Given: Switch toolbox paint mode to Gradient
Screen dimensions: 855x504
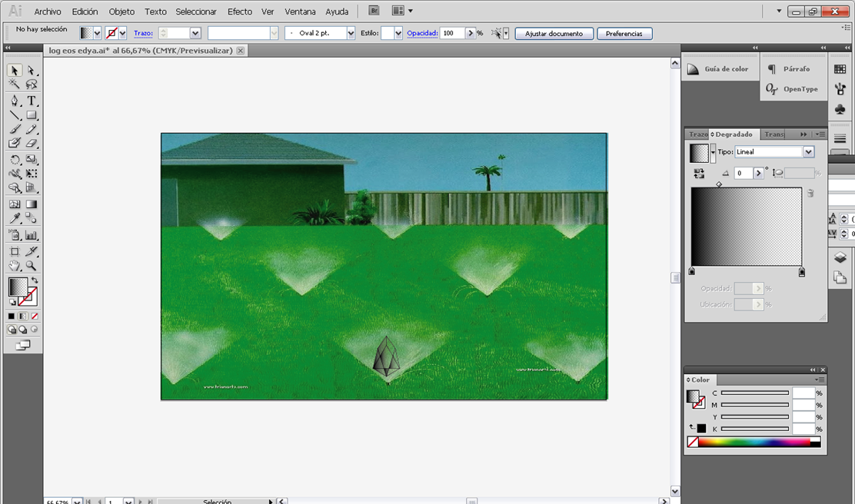Looking at the screenshot, I should (23, 316).
